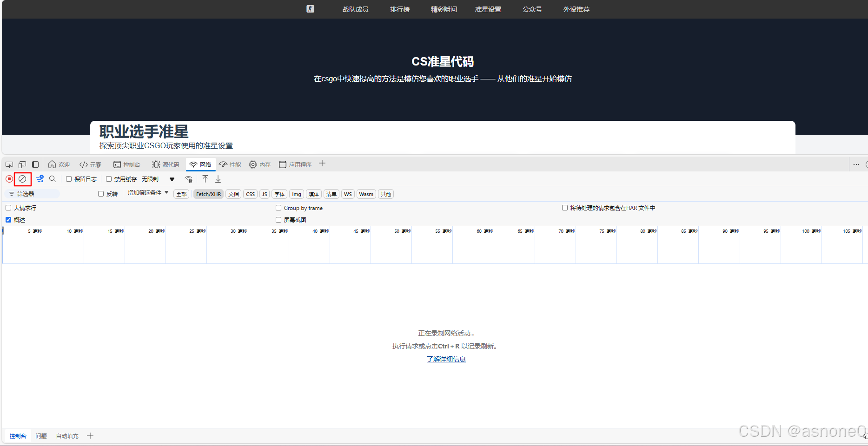This screenshot has height=446, width=868.
Task: Click the 50 毫秒 timeline overview marker
Action: pyautogui.click(x=403, y=231)
